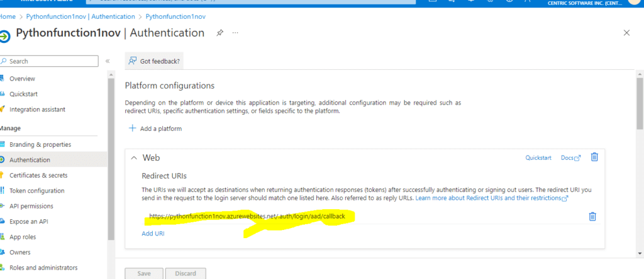The height and width of the screenshot is (279, 644).
Task: Delete the pythonfunction1nov callback redirect URI
Action: pyautogui.click(x=592, y=217)
